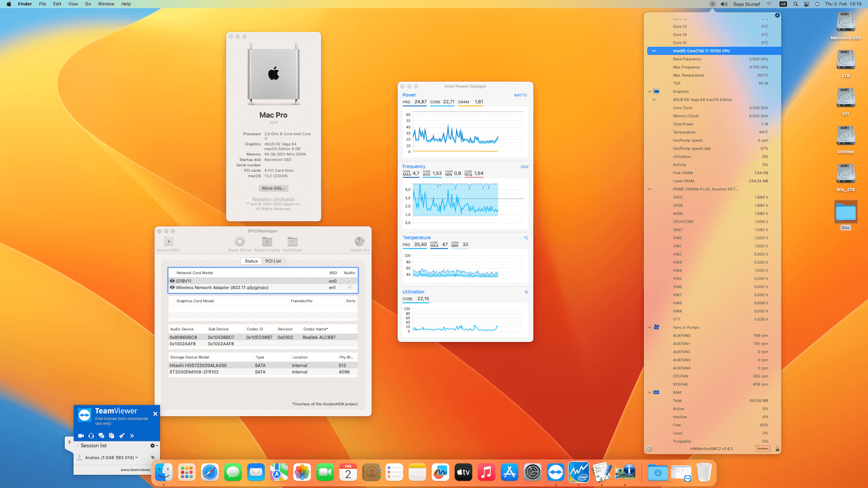The width and height of the screenshot is (868, 488).
Task: Click the More Info... button
Action: (274, 188)
